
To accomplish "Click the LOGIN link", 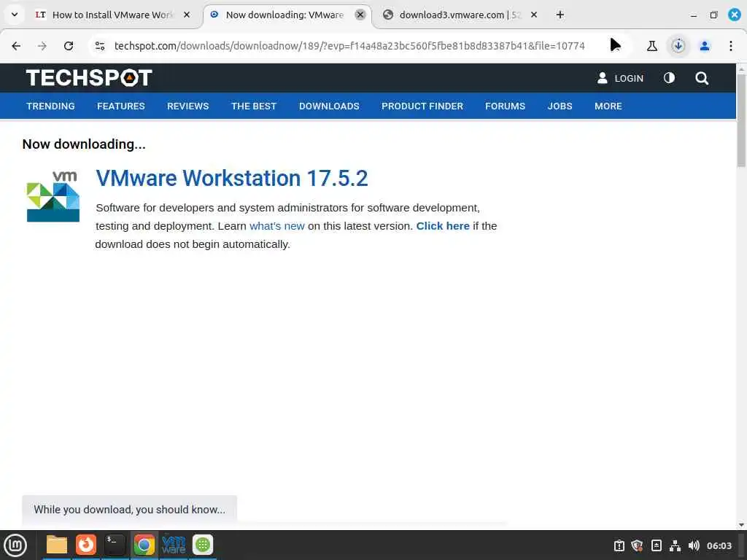I will click(x=620, y=78).
